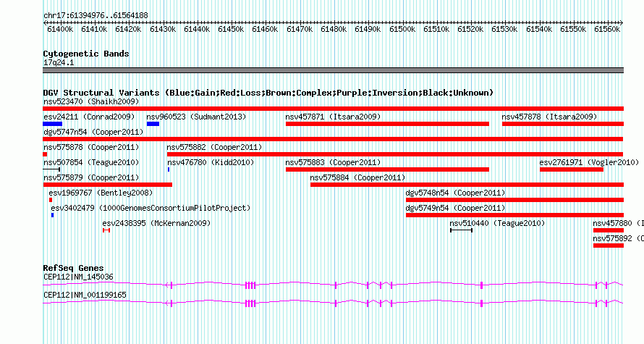644x344 pixels.
Task: Click the 61520k ruler tick label
Action: coord(470,29)
